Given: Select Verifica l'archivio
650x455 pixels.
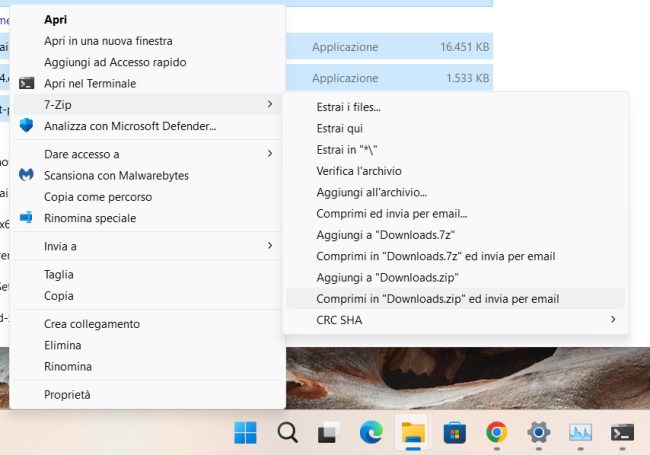Looking at the screenshot, I should click(x=359, y=171).
